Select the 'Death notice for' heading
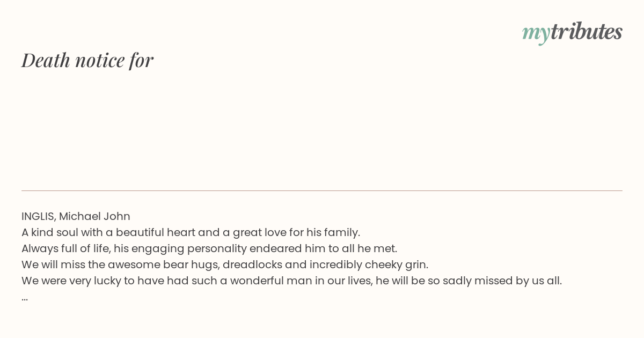 click(x=87, y=60)
